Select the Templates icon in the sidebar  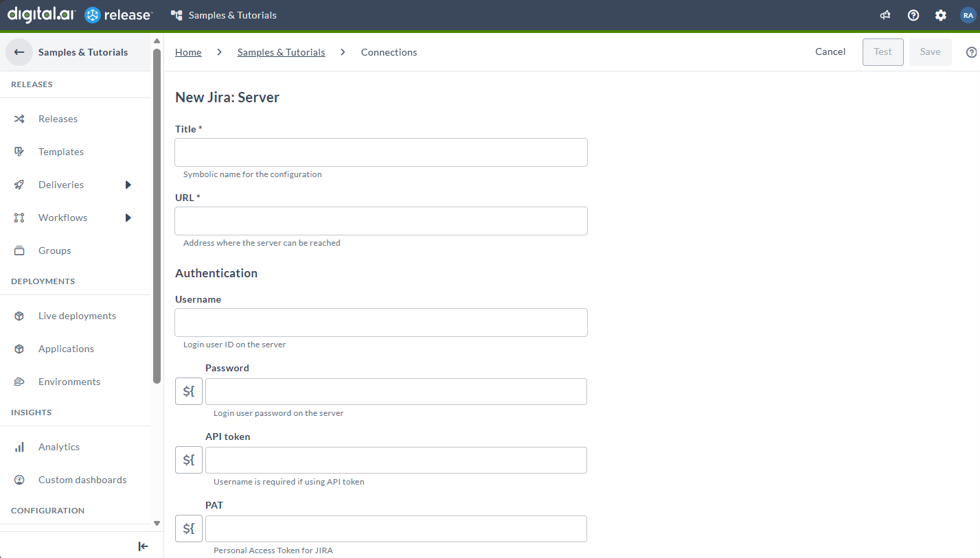[x=19, y=151]
